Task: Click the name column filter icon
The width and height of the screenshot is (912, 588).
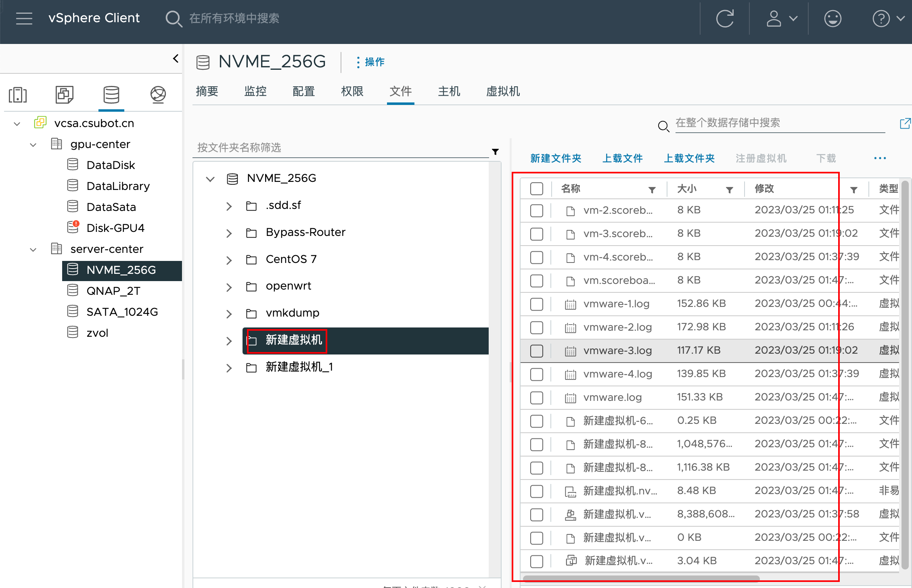Action: [652, 190]
